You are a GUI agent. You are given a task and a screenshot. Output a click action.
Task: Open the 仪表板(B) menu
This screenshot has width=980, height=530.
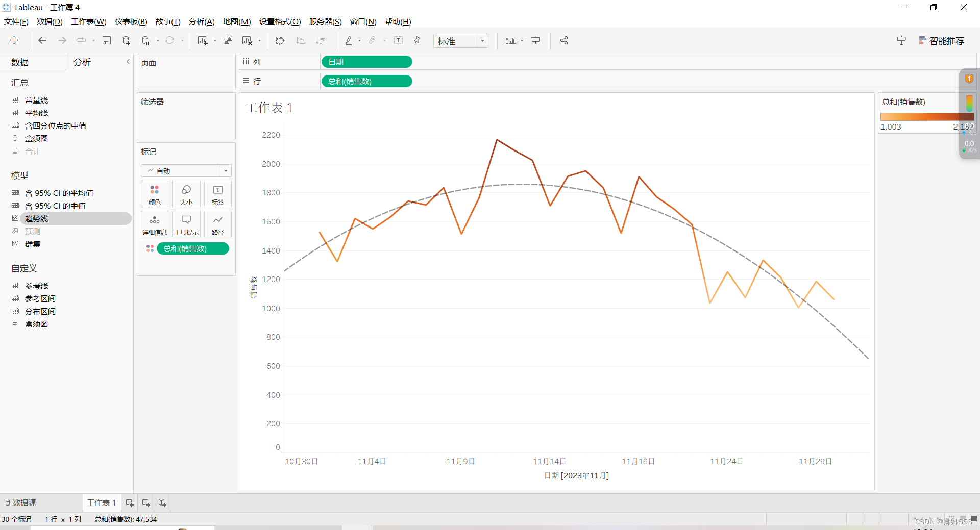point(131,21)
